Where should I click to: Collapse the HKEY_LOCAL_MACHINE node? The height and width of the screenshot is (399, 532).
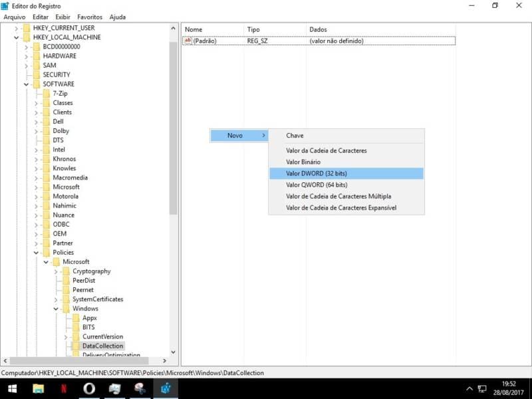tap(16, 37)
